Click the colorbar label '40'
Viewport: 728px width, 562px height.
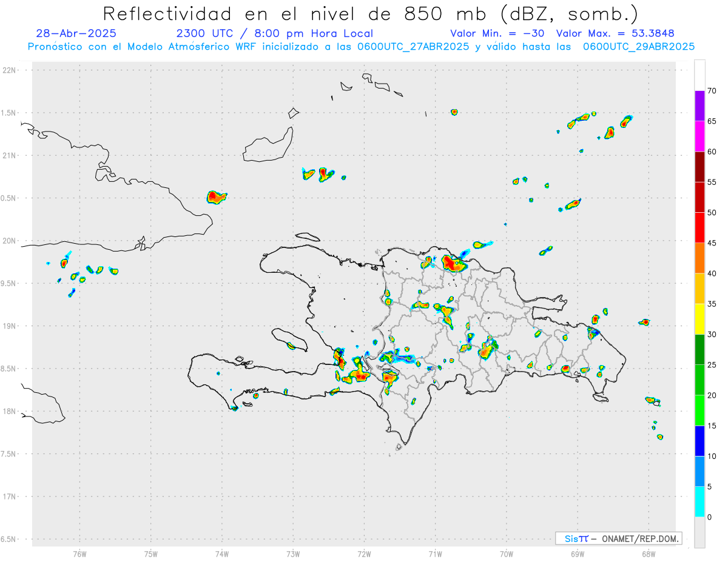tap(712, 273)
